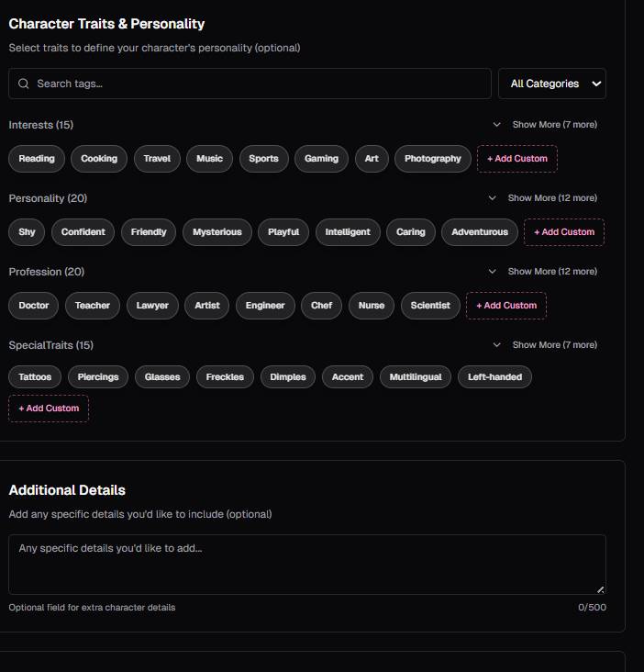Add a custom tag under Profession
The height and width of the screenshot is (672, 644).
click(506, 306)
